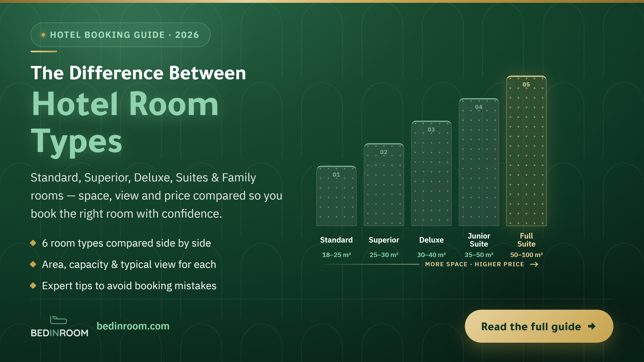Click The Difference Between heading

pos(138,73)
